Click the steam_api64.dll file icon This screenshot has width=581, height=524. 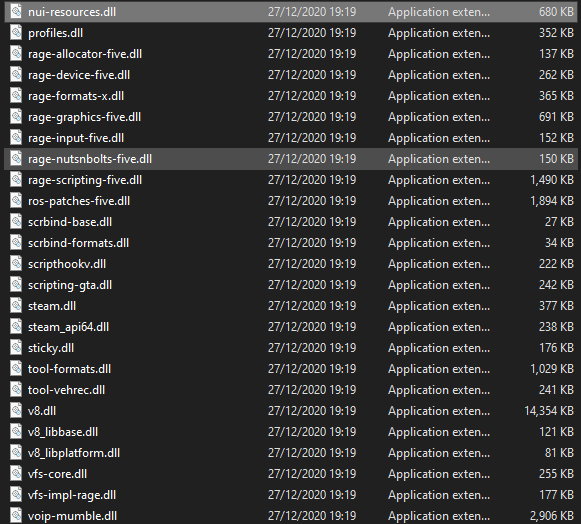pos(16,326)
